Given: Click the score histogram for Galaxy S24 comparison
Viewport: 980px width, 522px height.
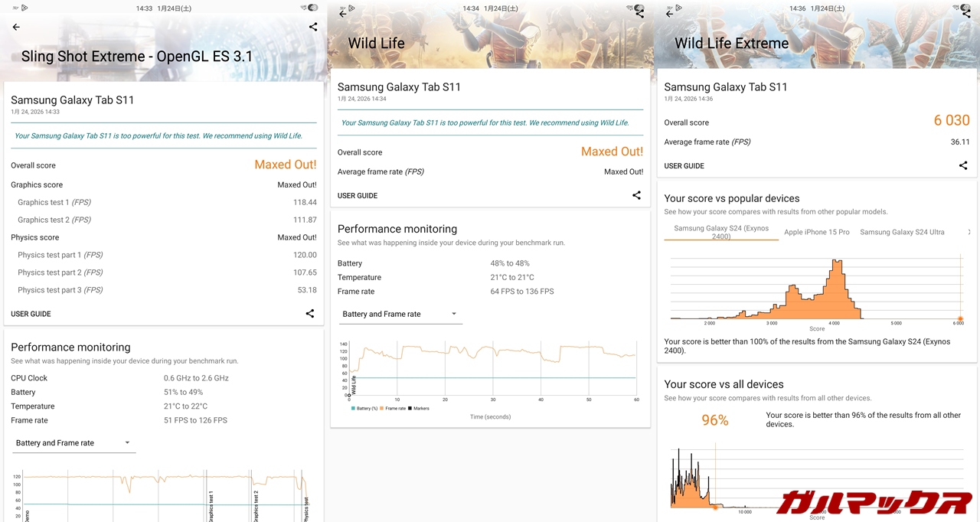Looking at the screenshot, I should [x=816, y=289].
